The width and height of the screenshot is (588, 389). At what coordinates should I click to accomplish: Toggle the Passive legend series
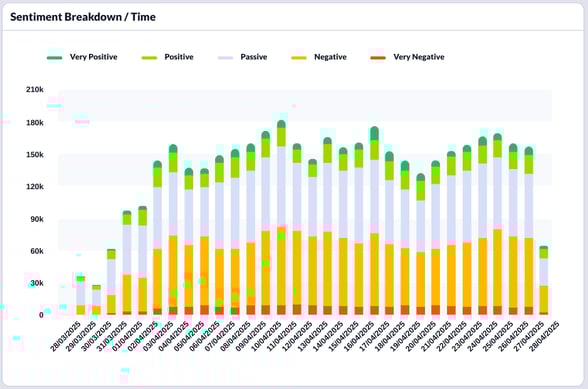pos(242,57)
